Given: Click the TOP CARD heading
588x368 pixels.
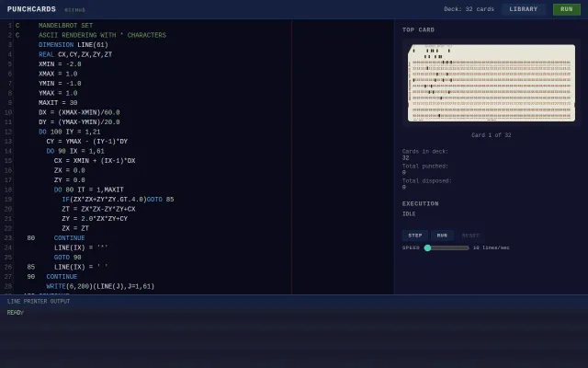Looking at the screenshot, I should coord(418,30).
